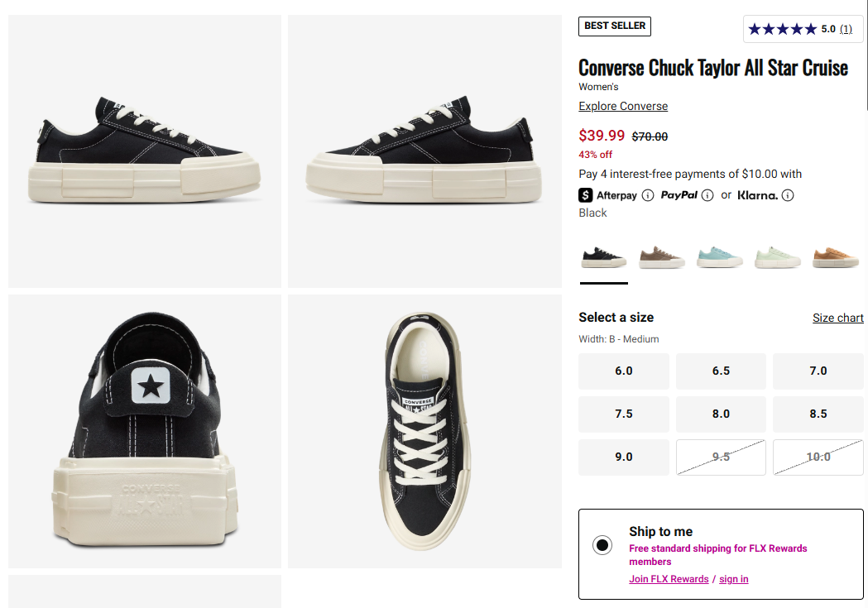Click the sign in link

(x=733, y=579)
